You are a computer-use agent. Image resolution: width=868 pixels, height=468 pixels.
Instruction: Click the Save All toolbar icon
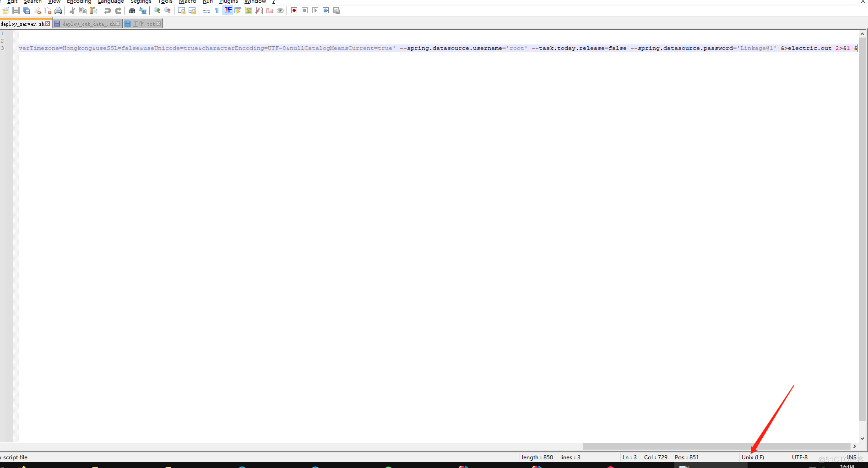click(x=27, y=11)
